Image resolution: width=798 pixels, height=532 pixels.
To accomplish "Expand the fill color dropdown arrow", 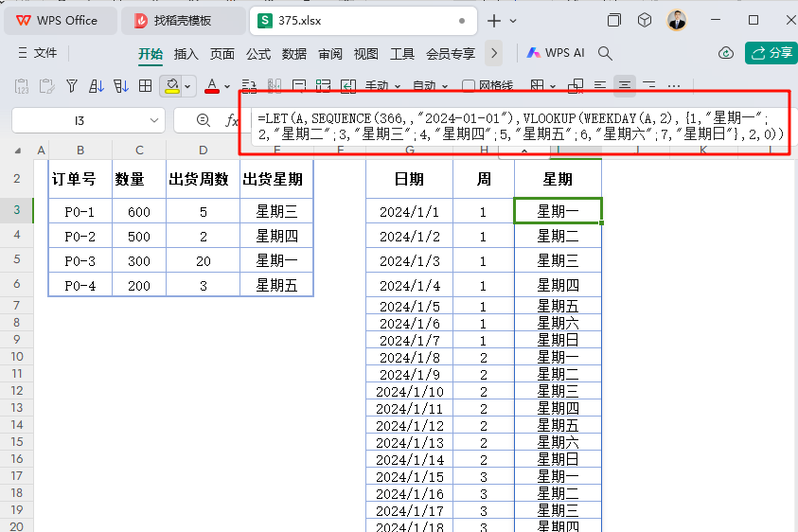I will [187, 86].
